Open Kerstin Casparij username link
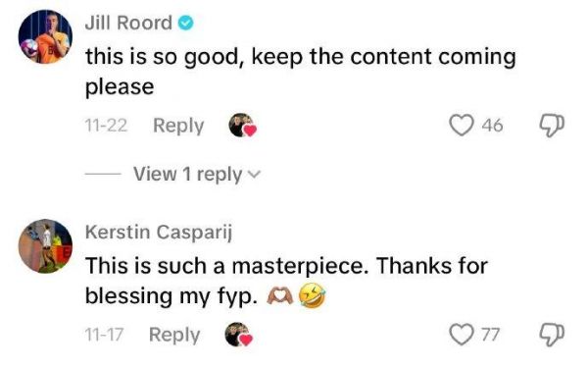588x368 pixels. (159, 232)
